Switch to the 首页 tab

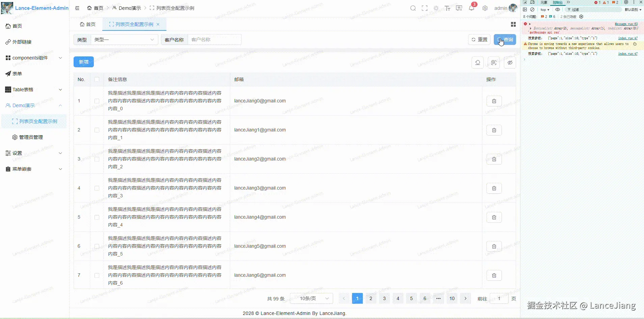[87, 24]
